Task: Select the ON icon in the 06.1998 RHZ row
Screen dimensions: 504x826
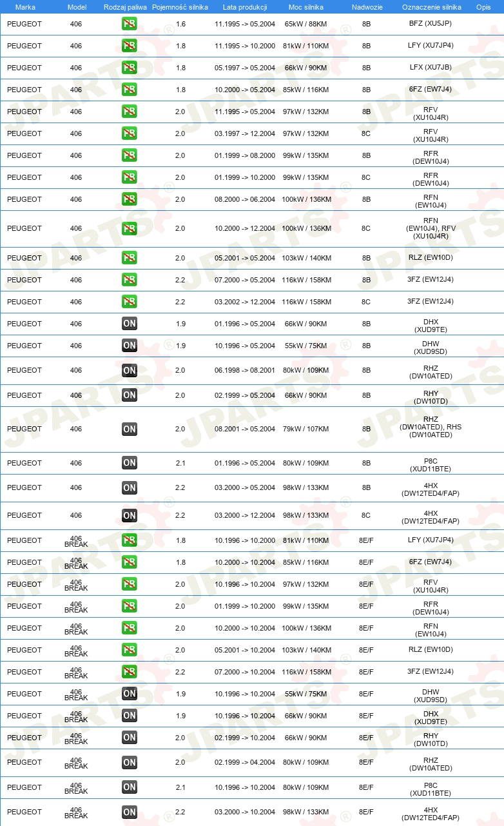Action: (x=130, y=370)
